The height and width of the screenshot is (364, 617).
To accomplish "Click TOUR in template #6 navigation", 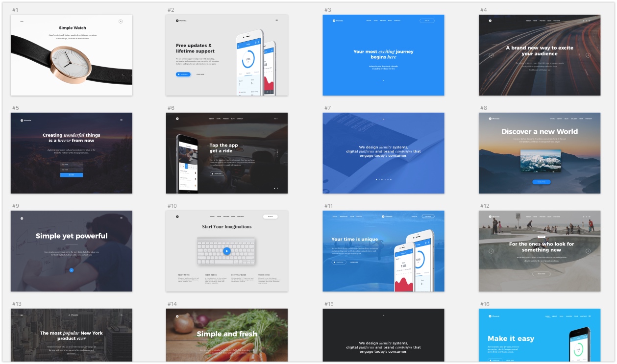I will click(x=219, y=119).
